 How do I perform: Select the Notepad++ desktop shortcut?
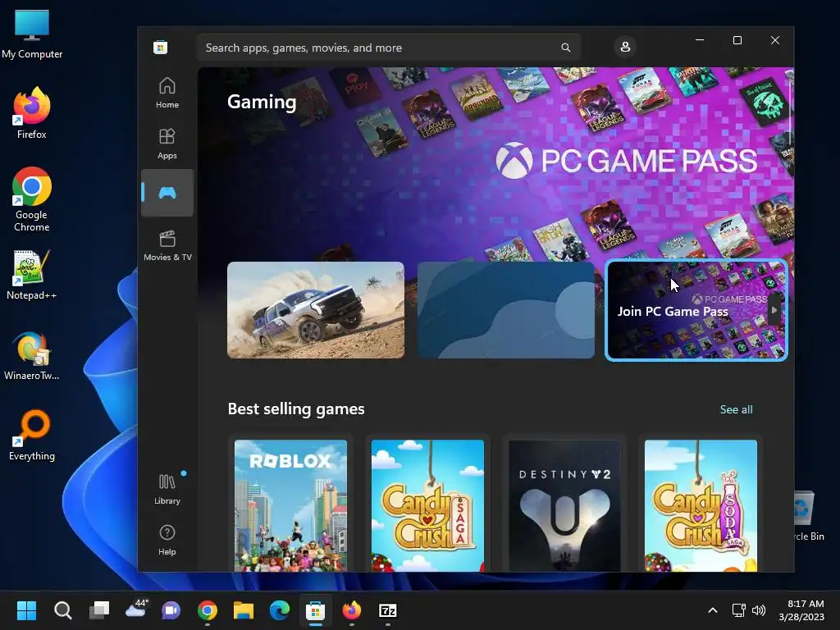point(32,274)
